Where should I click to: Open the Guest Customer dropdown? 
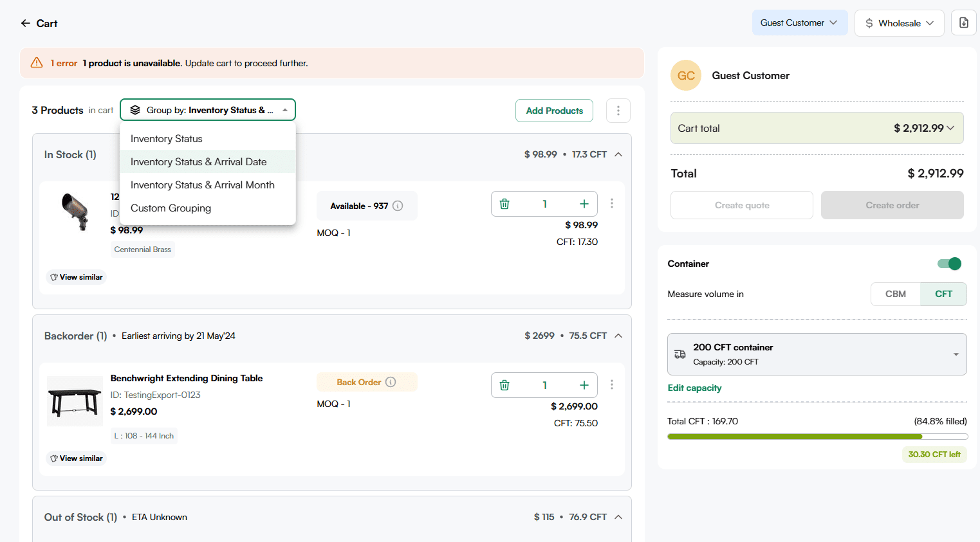pos(799,23)
